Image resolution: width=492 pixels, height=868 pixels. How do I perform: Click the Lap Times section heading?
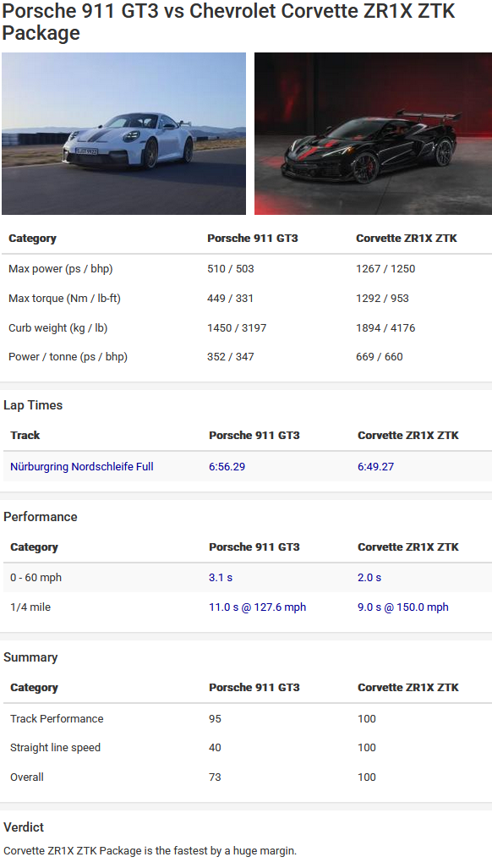pos(33,405)
